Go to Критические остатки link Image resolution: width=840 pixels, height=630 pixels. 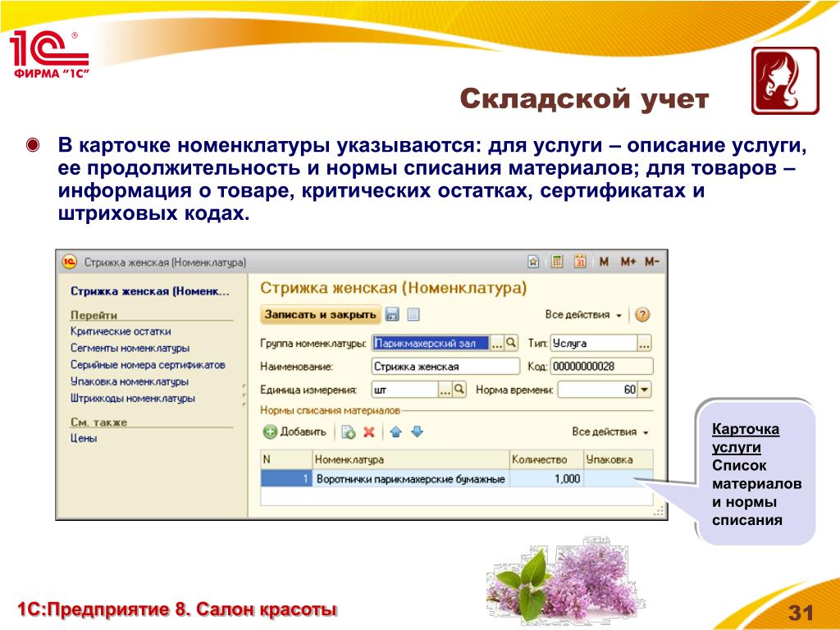121,331
